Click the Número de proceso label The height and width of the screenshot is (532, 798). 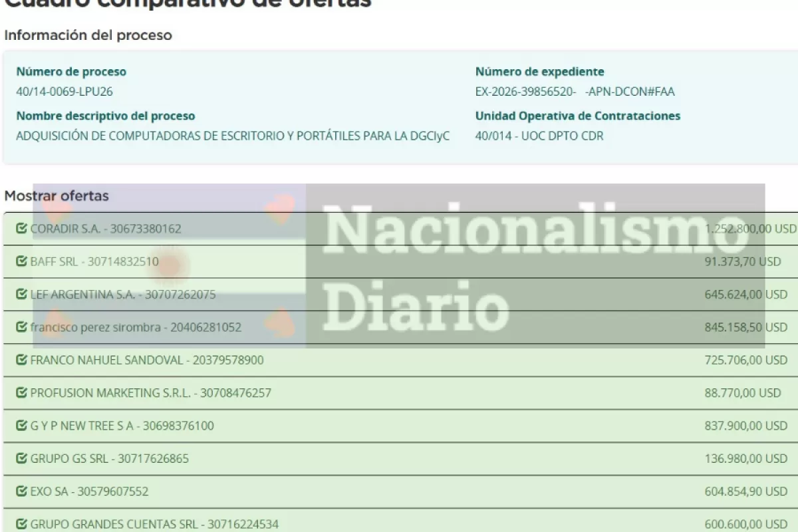[71, 72]
